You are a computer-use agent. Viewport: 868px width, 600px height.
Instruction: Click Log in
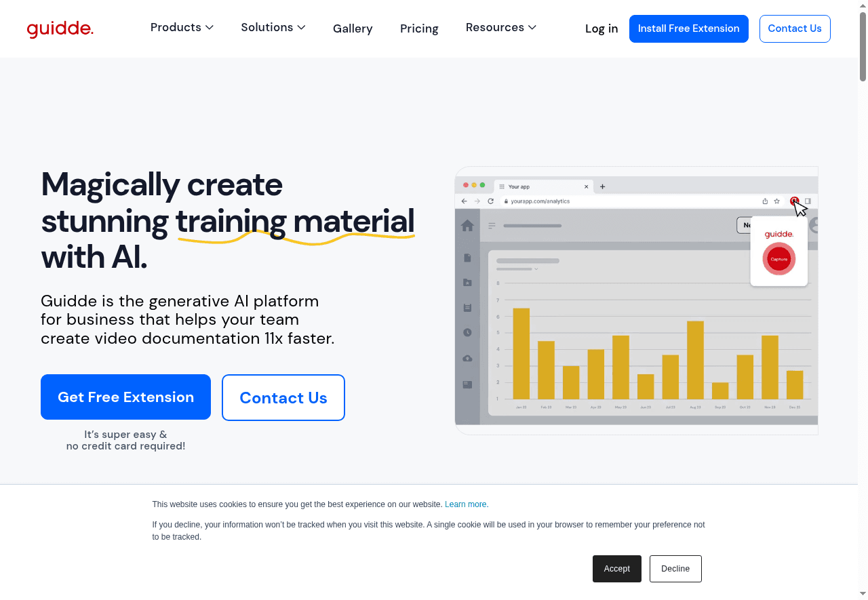tap(601, 28)
